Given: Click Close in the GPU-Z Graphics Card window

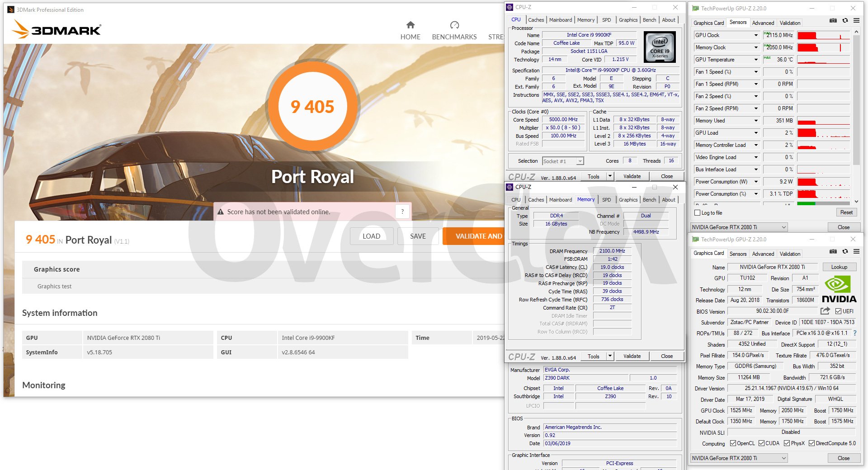Looking at the screenshot, I should (x=843, y=458).
